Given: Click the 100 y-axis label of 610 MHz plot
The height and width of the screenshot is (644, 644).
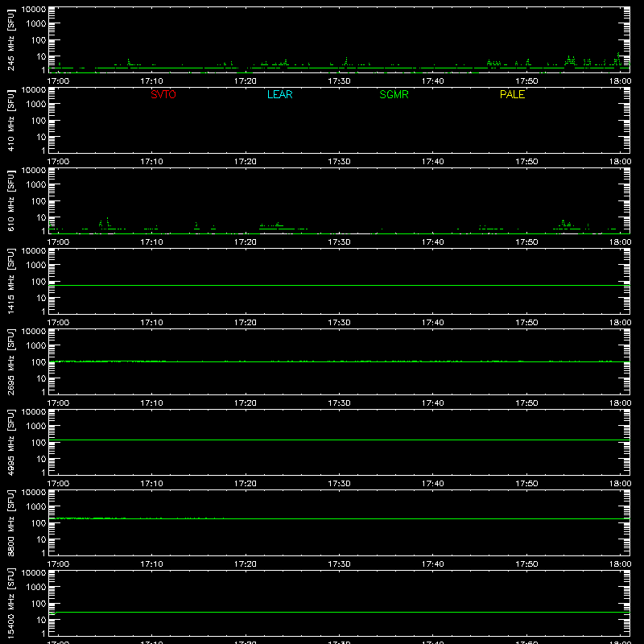Looking at the screenshot, I should pyautogui.click(x=38, y=201).
